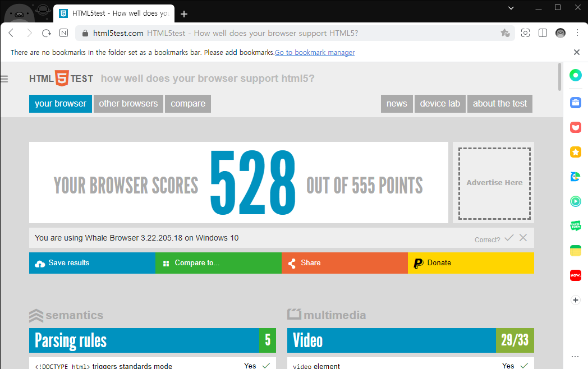The image size is (588, 369).
Task: Mark browser detection as incorrect with X
Action: [523, 237]
